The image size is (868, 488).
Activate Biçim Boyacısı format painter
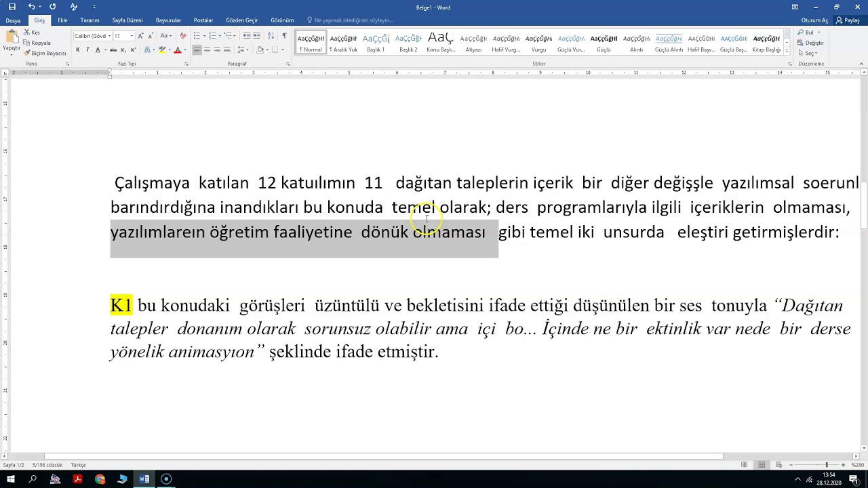click(x=45, y=53)
